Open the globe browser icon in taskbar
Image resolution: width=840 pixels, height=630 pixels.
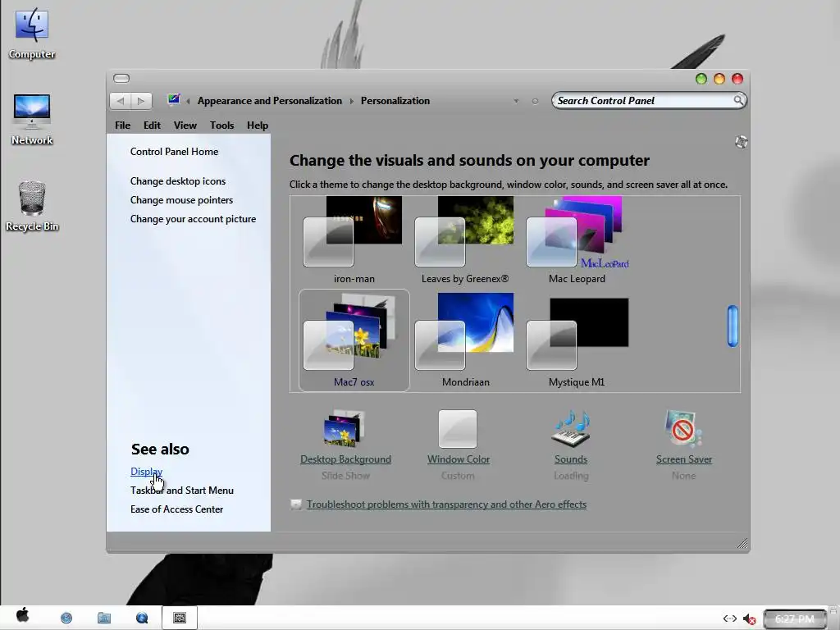click(x=66, y=618)
